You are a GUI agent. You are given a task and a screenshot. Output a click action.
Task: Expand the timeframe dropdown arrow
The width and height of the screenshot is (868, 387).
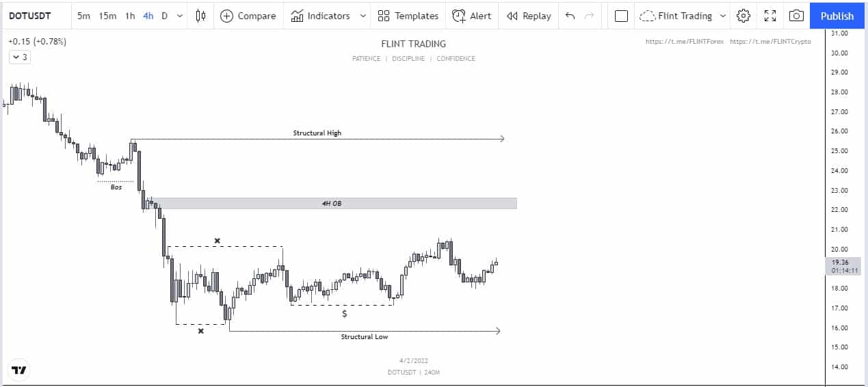[180, 16]
